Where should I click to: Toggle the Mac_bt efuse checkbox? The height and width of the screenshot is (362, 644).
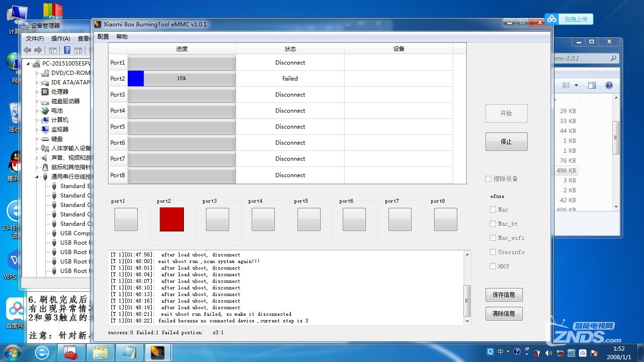[493, 224]
